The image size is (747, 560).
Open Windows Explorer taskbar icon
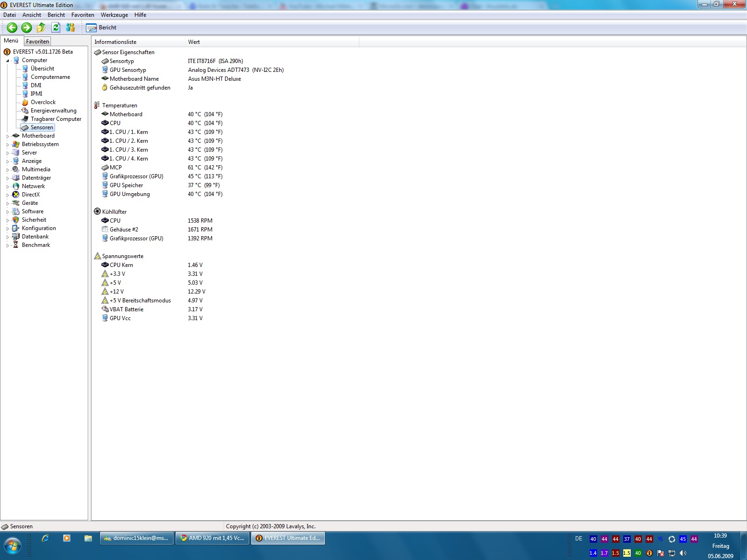click(x=88, y=538)
